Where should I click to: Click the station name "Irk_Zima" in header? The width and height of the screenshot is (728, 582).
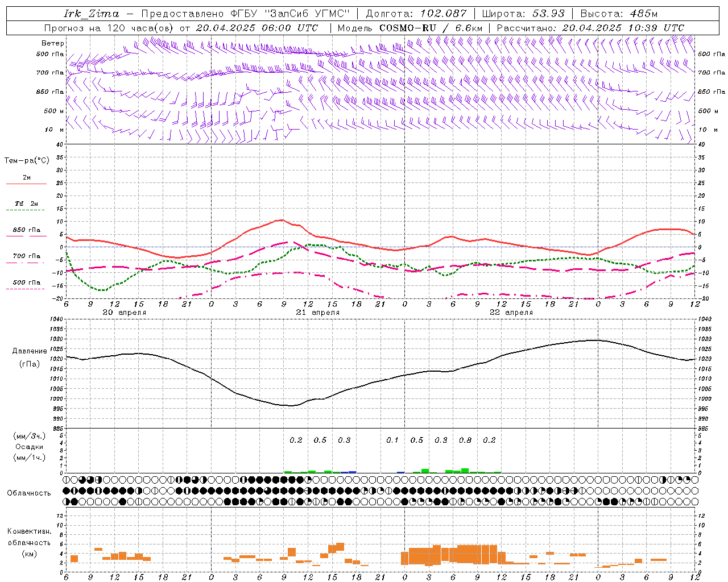[x=92, y=14]
